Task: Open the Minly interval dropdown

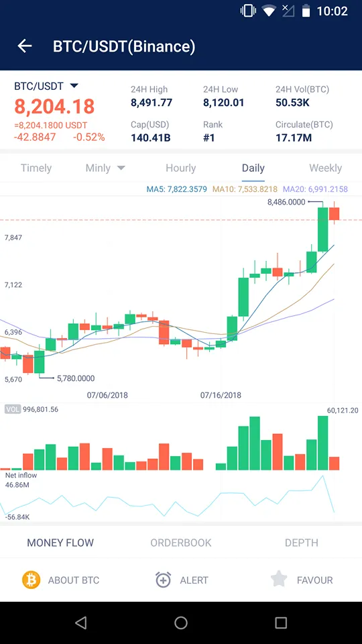Action: (105, 168)
